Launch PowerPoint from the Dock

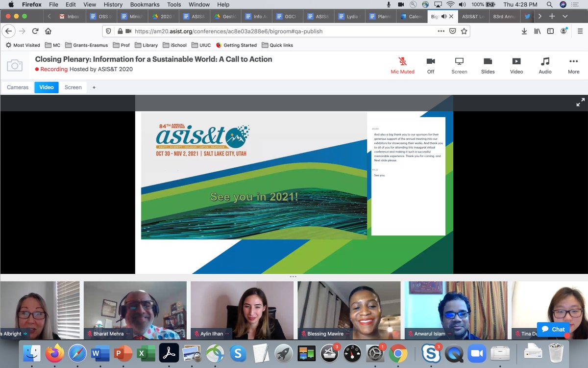click(x=123, y=353)
